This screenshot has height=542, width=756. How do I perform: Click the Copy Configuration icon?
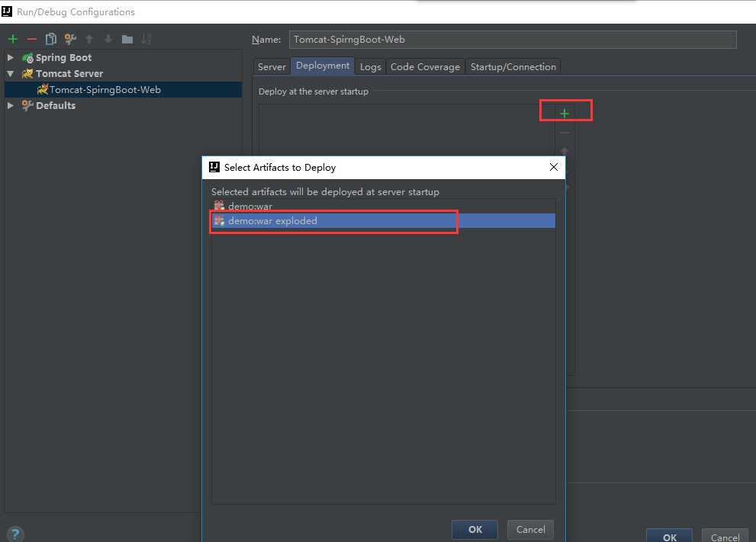(x=51, y=39)
